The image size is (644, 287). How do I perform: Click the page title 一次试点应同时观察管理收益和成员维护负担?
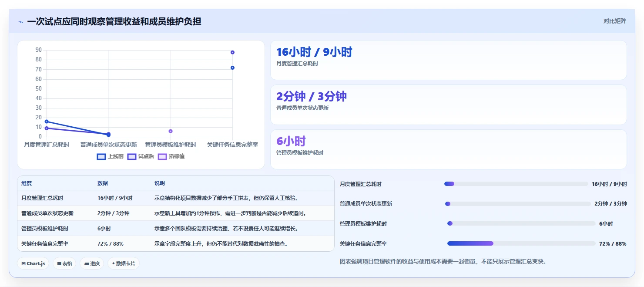114,21
